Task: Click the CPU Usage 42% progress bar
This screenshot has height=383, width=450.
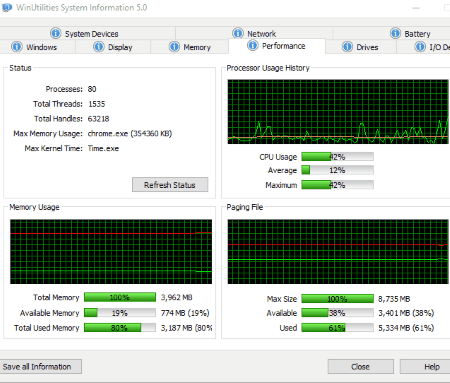Action: pyautogui.click(x=337, y=157)
